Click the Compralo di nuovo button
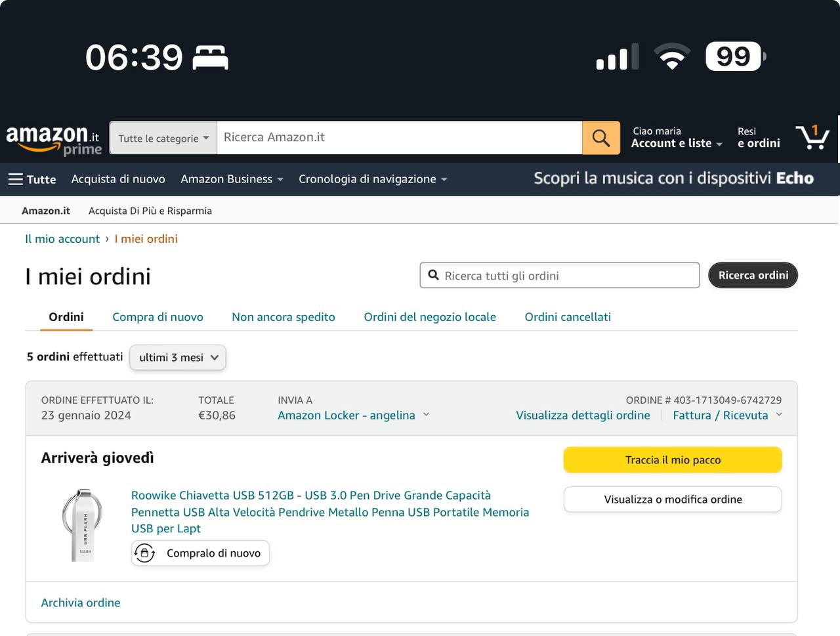 click(x=201, y=553)
